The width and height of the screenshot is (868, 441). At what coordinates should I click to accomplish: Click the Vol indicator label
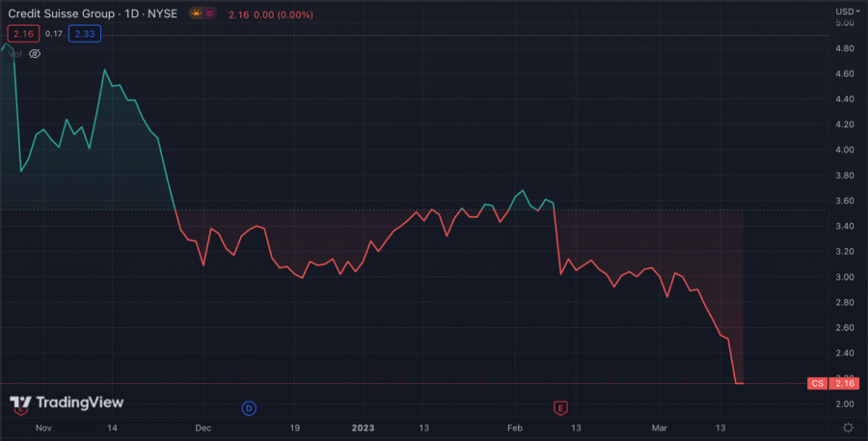pos(14,54)
